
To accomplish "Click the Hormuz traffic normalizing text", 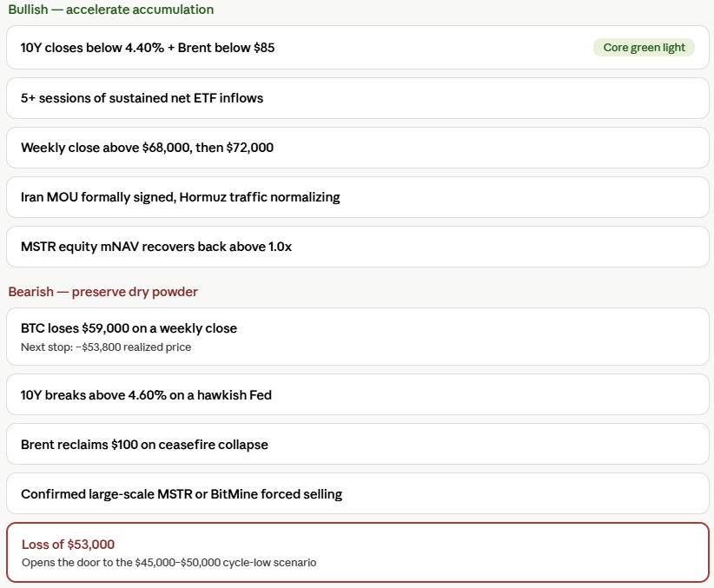I will point(260,197).
